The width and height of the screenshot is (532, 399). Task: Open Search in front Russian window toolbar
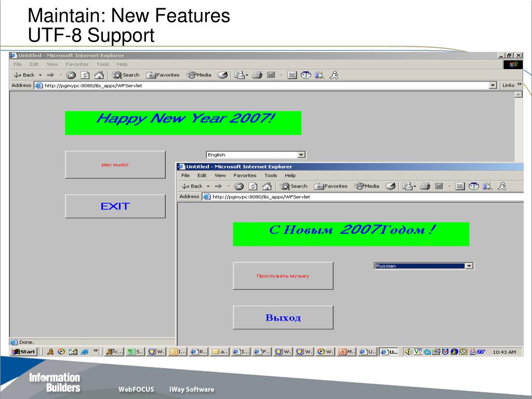coord(294,187)
